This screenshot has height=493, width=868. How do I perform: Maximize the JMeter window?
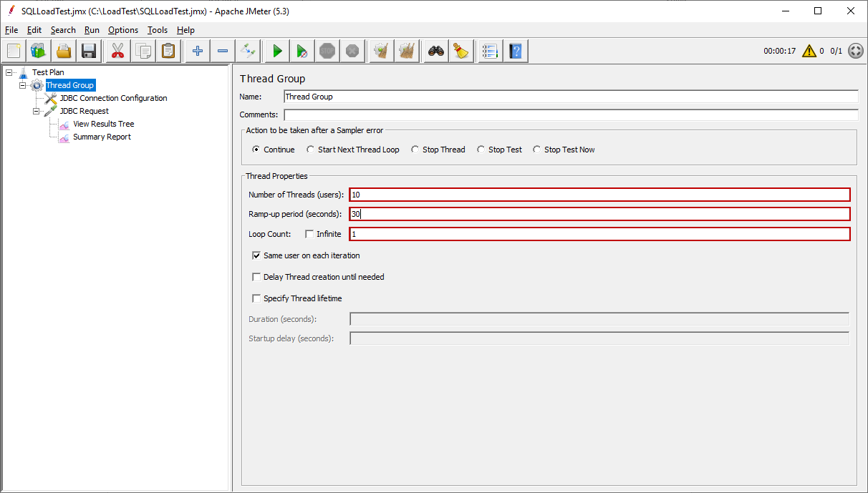click(818, 11)
